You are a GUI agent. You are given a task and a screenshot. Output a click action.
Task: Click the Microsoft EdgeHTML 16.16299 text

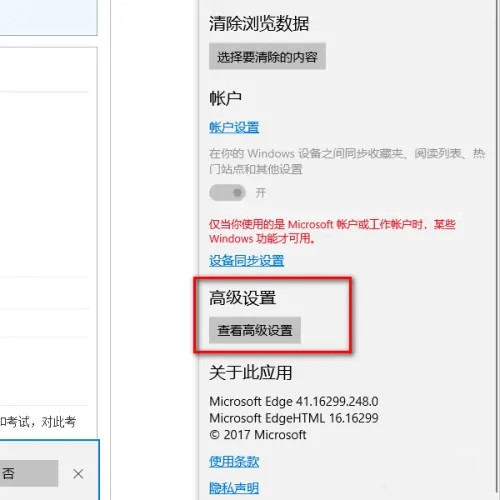click(x=294, y=418)
